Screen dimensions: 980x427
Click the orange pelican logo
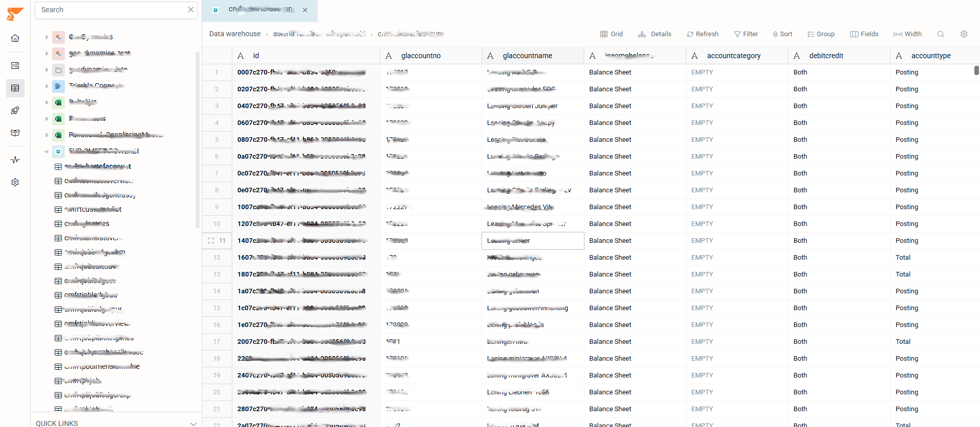[15, 14]
